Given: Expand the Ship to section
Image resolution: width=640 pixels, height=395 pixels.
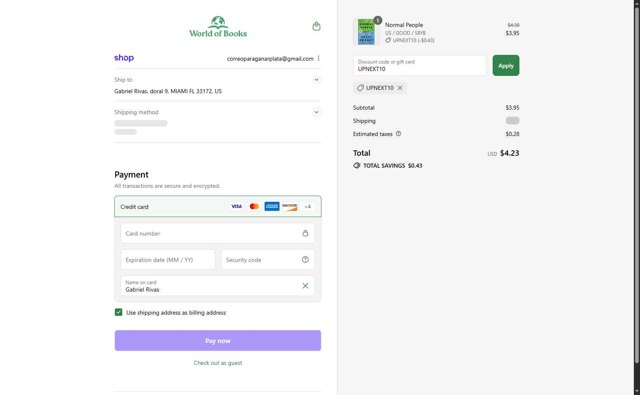Looking at the screenshot, I should [316, 80].
